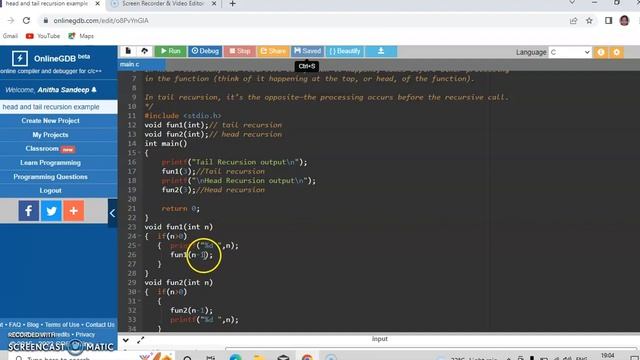Open the Gmail bookmark
This screenshot has width=640, height=360.
10,36
